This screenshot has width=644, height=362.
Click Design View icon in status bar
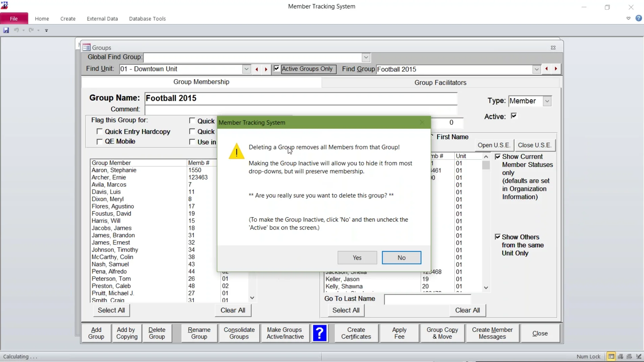639,357
